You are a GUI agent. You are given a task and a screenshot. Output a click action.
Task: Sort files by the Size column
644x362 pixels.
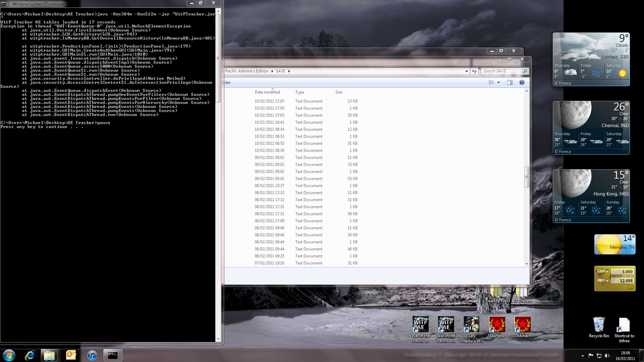[339, 92]
